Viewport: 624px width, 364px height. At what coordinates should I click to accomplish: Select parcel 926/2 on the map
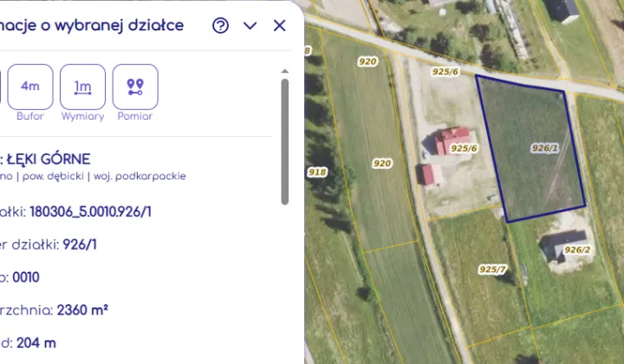coord(577,250)
